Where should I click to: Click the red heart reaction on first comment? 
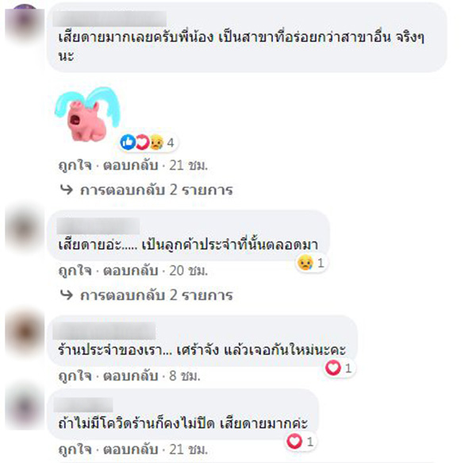[x=142, y=142]
